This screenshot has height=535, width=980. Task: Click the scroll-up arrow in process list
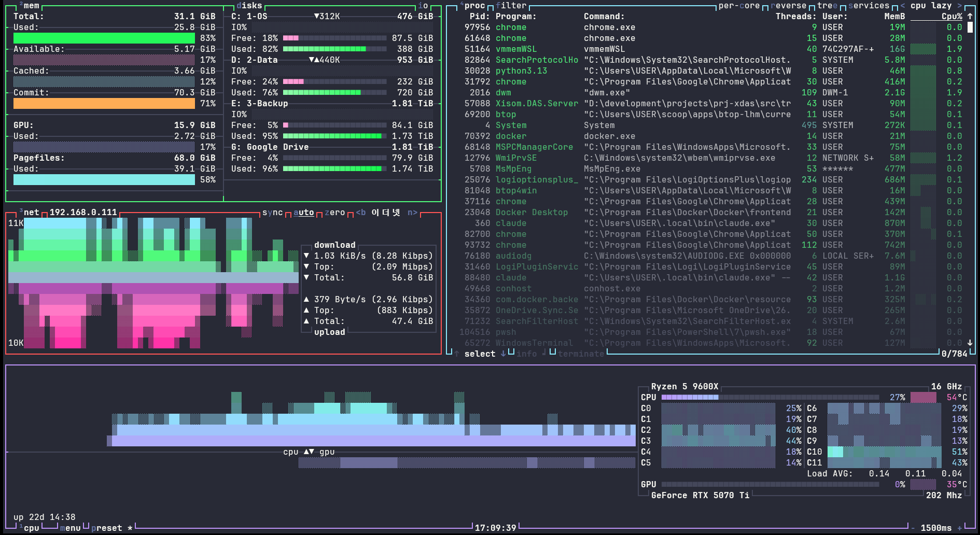pos(970,16)
